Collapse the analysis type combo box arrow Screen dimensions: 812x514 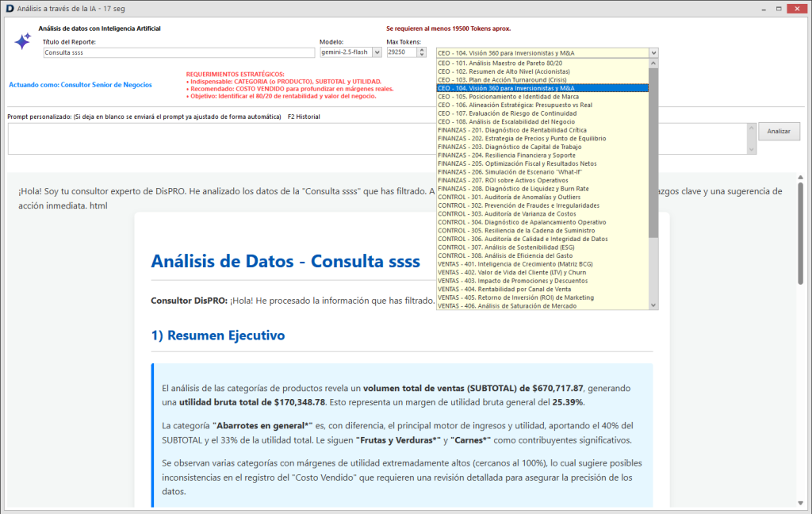point(653,53)
